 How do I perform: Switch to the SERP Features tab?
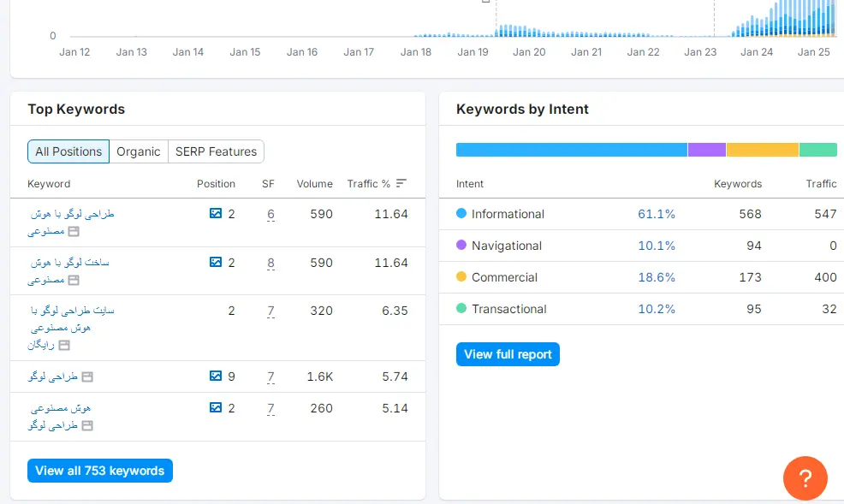(216, 151)
